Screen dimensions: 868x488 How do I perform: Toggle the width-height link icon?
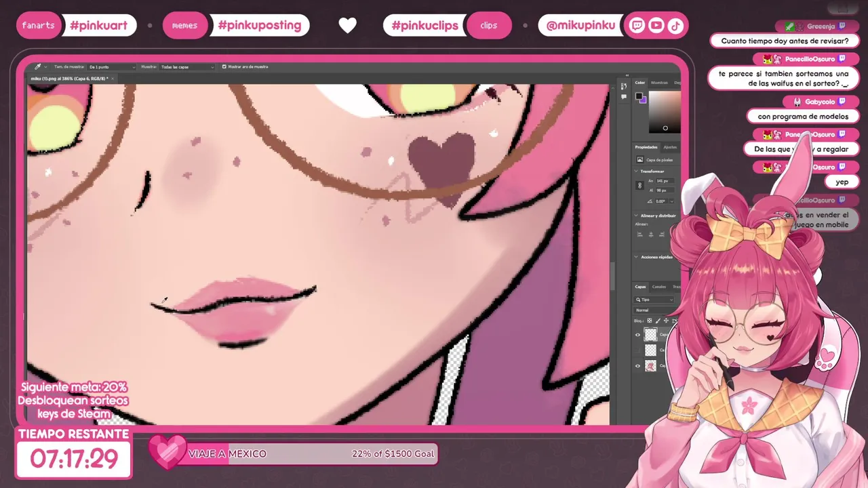(x=640, y=185)
